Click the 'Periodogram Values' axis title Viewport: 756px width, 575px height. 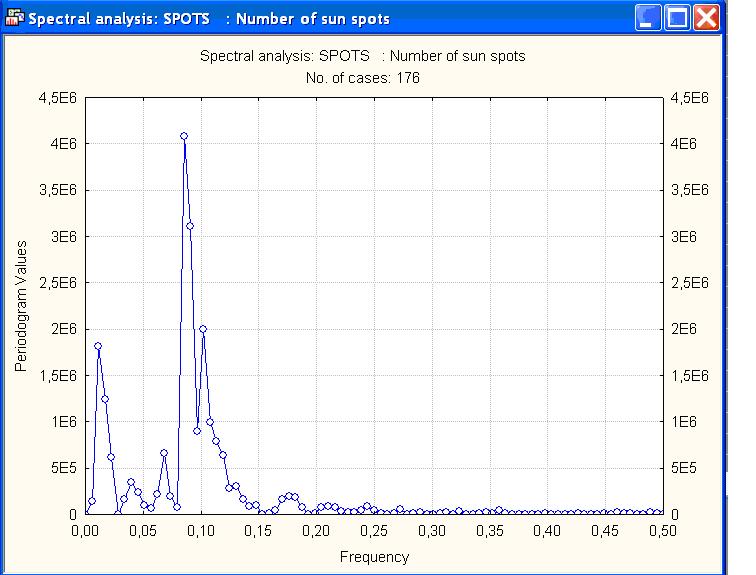[x=21, y=306]
